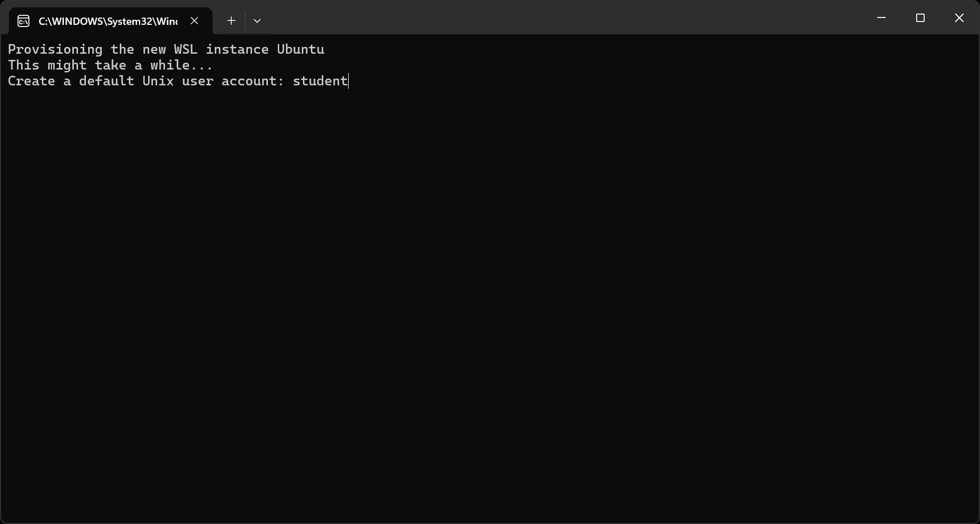
Task: Click the command prompt icon on the tab
Action: (x=23, y=20)
